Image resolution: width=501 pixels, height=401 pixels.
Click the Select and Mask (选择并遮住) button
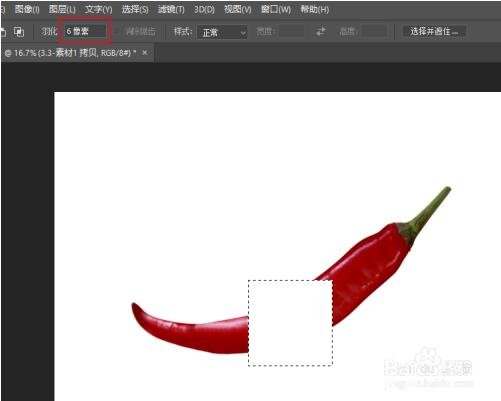point(434,32)
